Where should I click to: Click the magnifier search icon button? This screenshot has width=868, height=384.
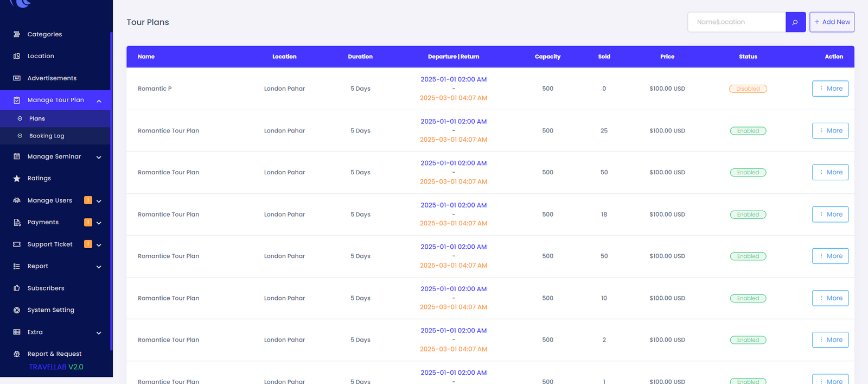coord(795,22)
